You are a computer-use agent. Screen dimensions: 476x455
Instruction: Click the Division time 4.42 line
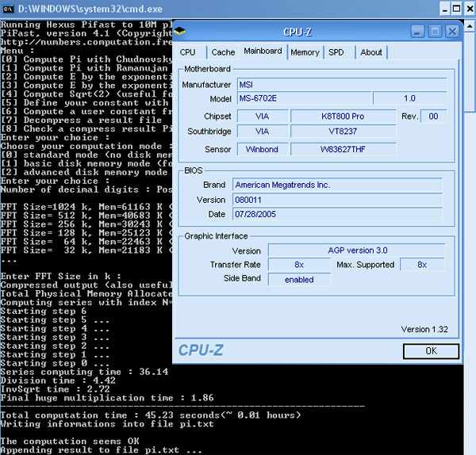click(x=58, y=380)
